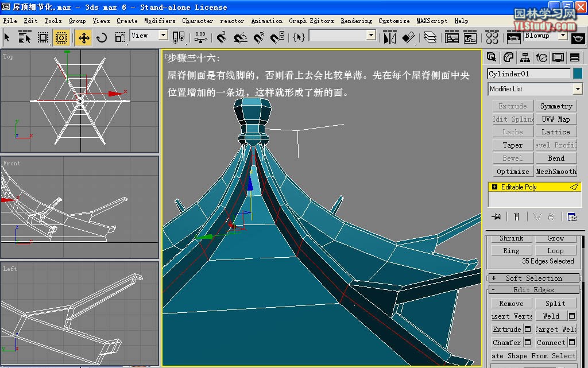Viewport: 588px width, 368px height.
Task: Toggle Window/Crossing selection mode
Action: [x=61, y=37]
